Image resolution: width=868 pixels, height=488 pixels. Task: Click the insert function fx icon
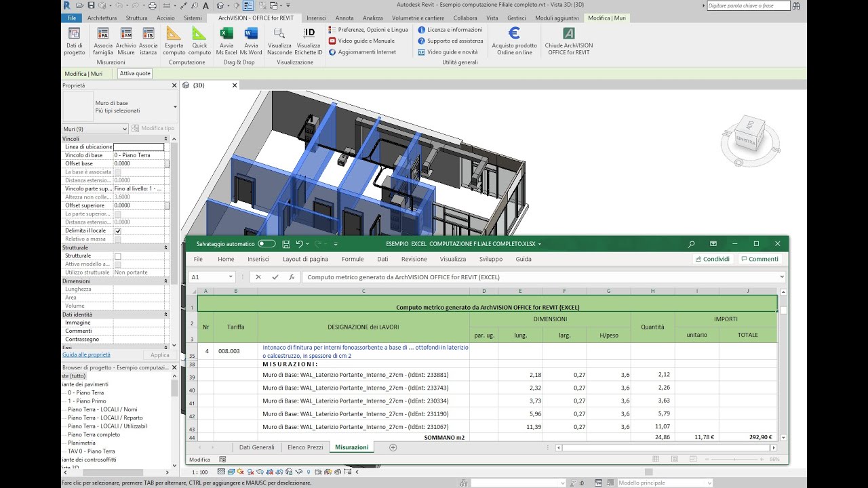pos(292,277)
